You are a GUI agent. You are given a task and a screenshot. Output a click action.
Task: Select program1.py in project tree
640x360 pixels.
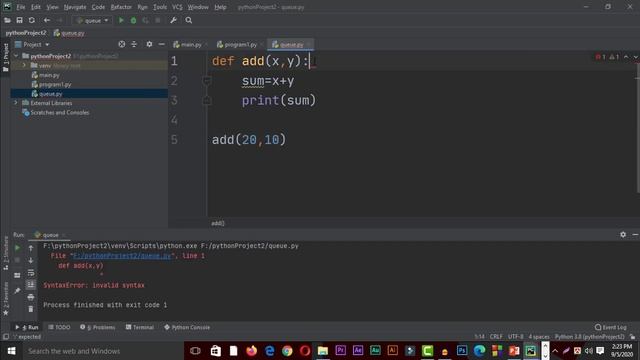pyautogui.click(x=55, y=84)
